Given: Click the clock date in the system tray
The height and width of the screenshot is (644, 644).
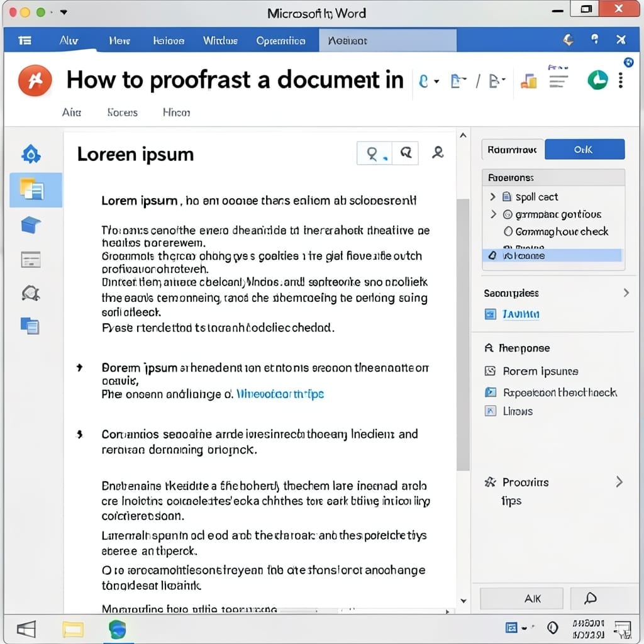Looking at the screenshot, I should 588,629.
